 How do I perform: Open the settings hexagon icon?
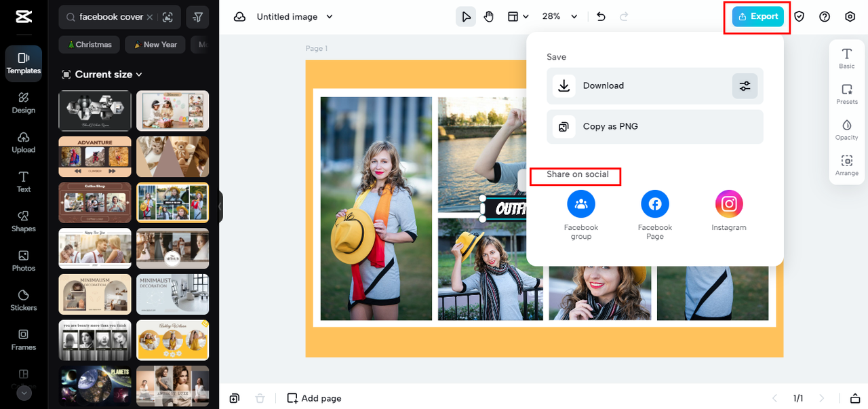click(850, 17)
